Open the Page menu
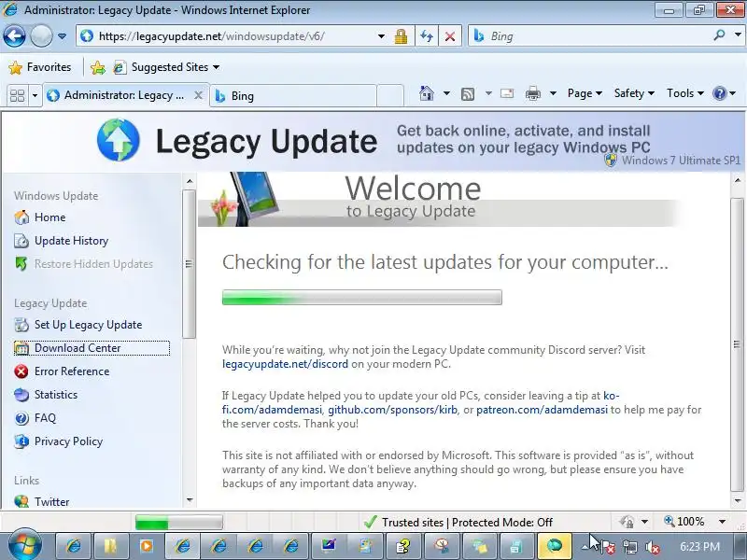Viewport: 747px width, 560px height. click(585, 93)
